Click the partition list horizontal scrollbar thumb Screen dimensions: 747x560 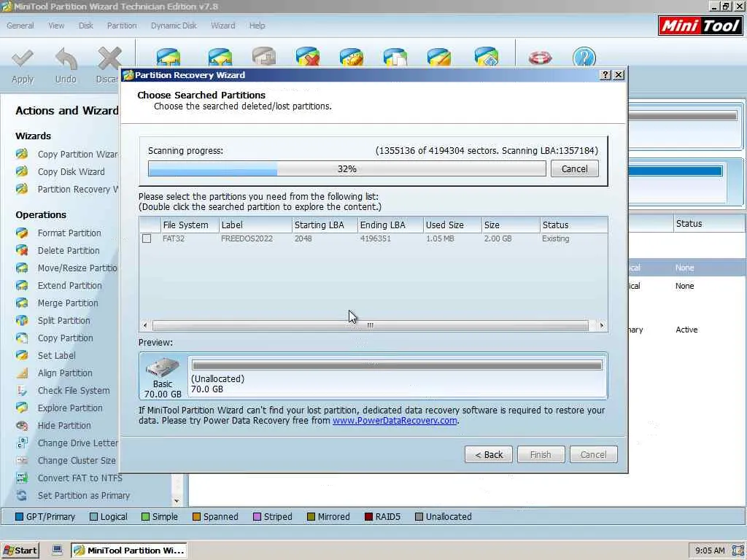tap(370, 325)
